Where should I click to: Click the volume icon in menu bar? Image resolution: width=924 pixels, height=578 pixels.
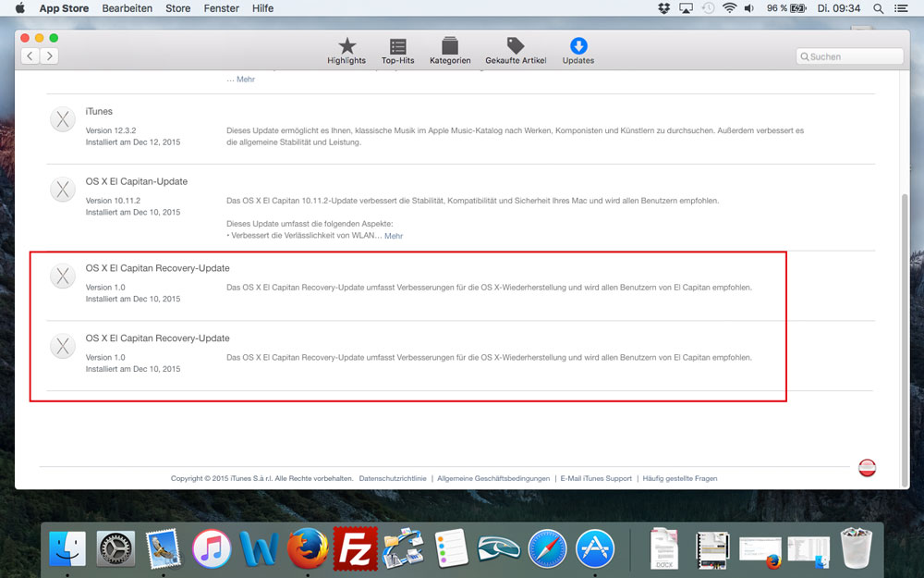pos(749,8)
